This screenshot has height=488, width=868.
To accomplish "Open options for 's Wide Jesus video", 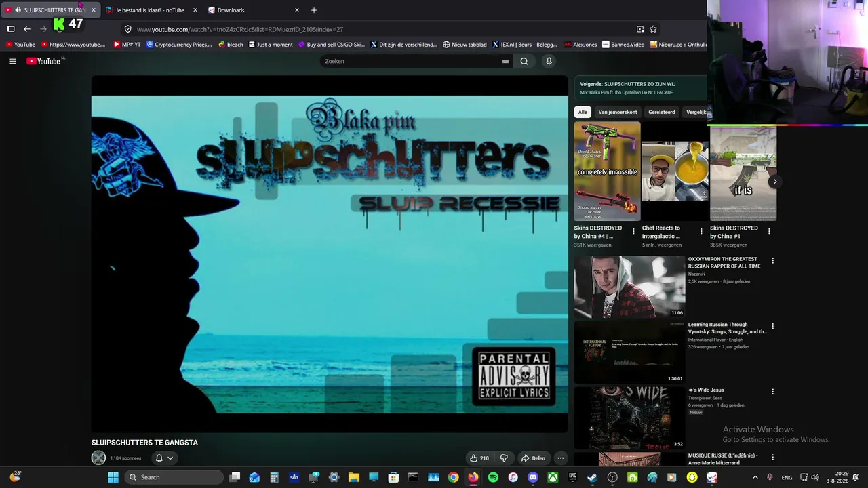I will coord(772,391).
